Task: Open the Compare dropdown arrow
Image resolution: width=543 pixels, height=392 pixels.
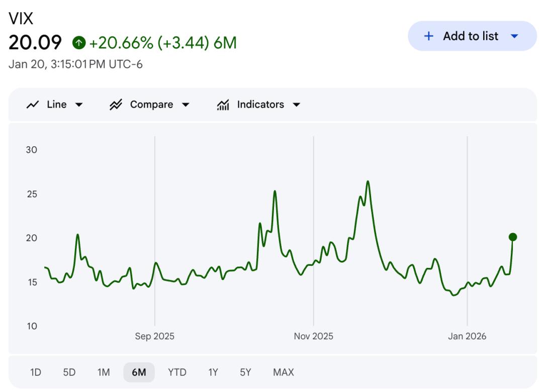Action: pyautogui.click(x=186, y=105)
